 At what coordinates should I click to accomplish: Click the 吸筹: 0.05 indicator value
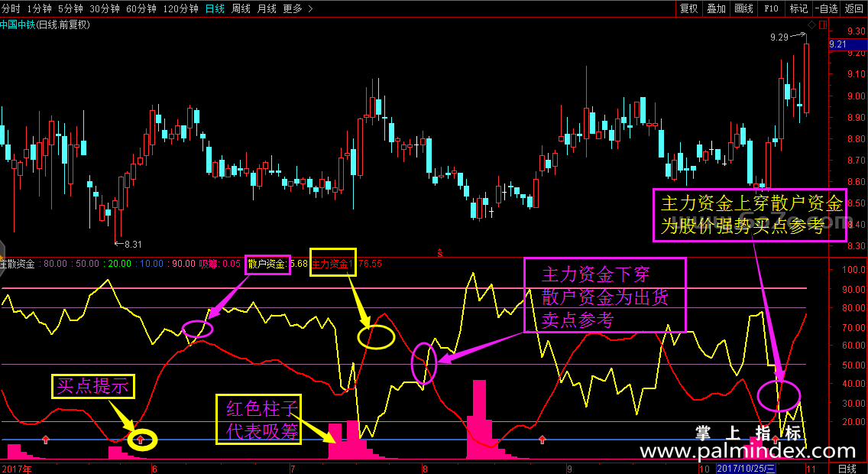220,264
